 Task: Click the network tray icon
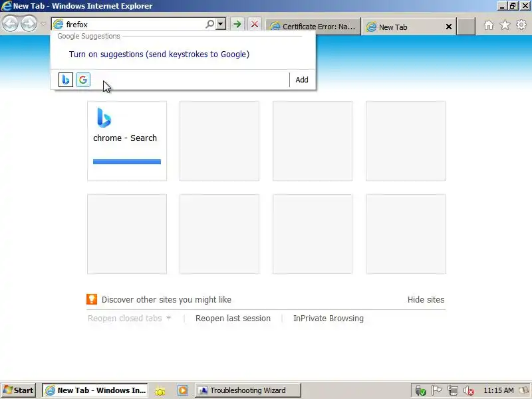[x=452, y=391]
